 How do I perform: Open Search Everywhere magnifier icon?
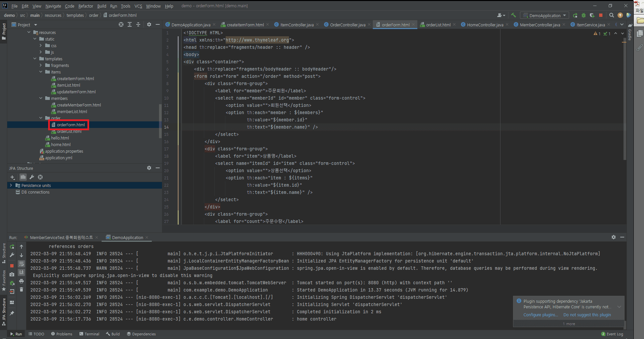point(611,15)
